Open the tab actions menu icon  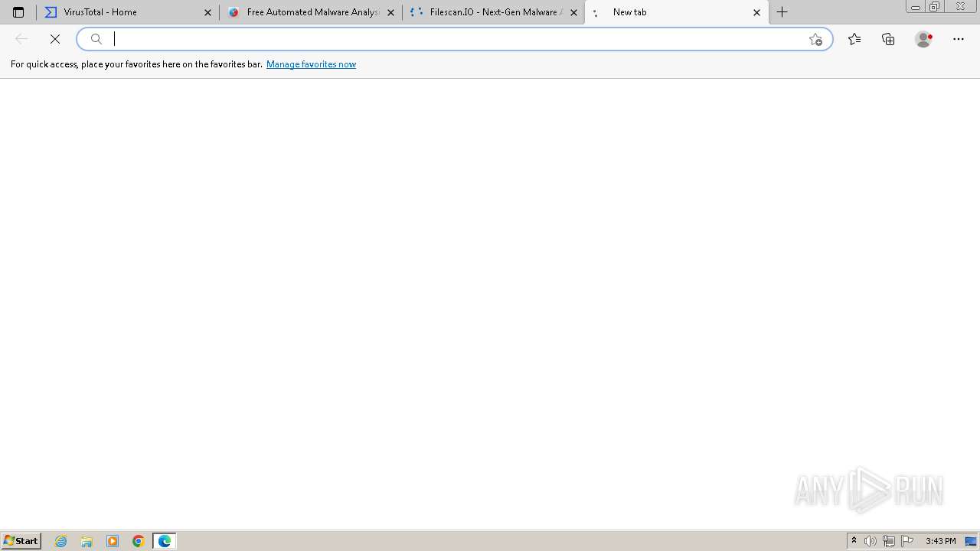point(18,12)
